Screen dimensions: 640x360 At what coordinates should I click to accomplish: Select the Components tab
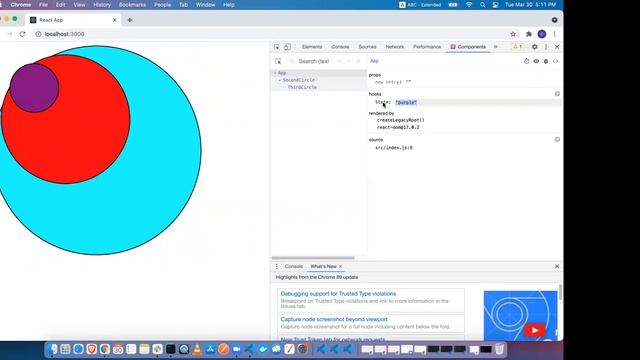pyautogui.click(x=468, y=47)
